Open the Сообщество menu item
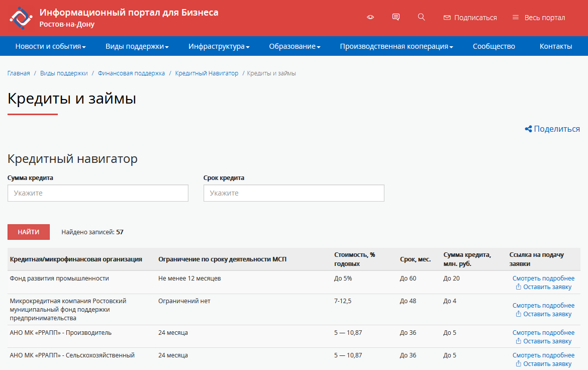This screenshot has height=370, width=588. coord(494,46)
